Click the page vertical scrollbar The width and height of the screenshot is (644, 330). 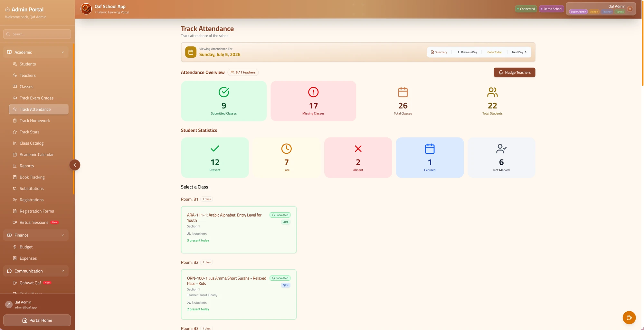[x=643, y=44]
